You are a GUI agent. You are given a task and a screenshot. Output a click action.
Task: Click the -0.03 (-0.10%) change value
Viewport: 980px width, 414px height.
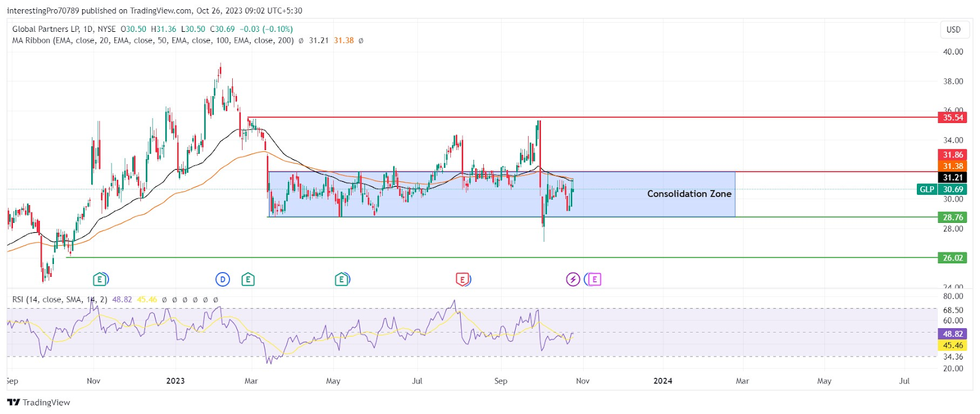click(266, 29)
